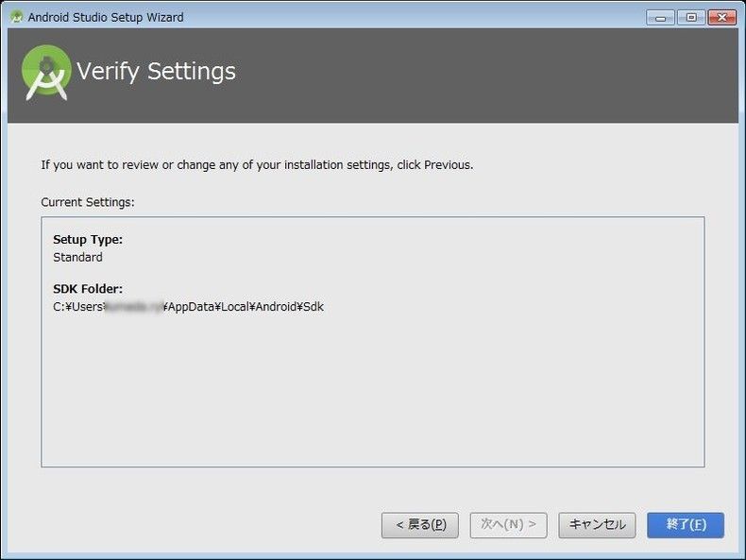Select the SDK Folder label
Screen dimensions: 746x560
88,289
